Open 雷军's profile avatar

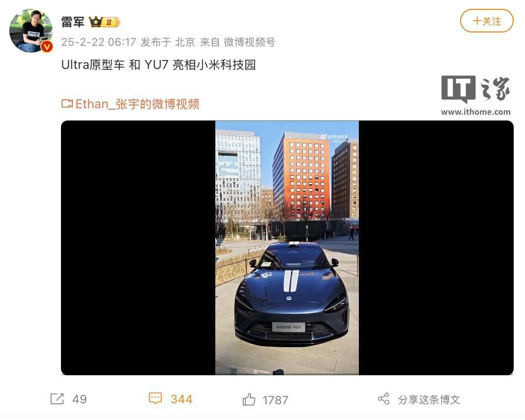point(31,31)
